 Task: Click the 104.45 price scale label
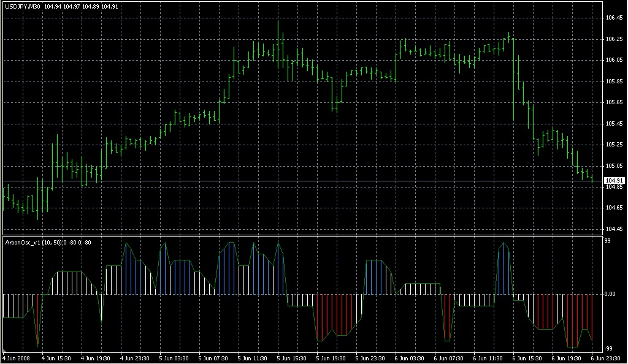pyautogui.click(x=614, y=229)
